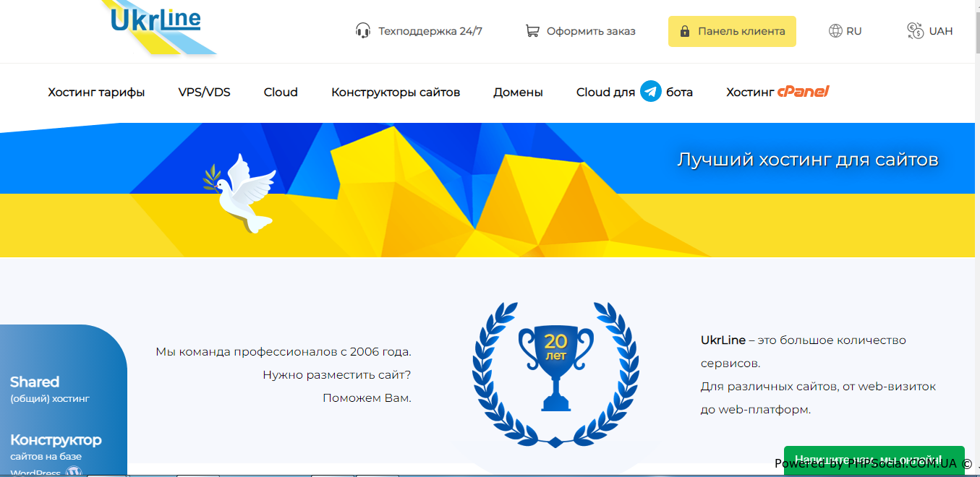
Task: Open the UAH currency selector
Action: click(x=940, y=31)
